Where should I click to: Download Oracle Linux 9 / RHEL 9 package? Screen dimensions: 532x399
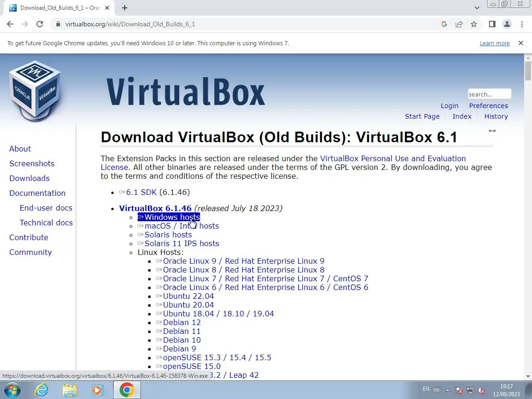point(240,261)
